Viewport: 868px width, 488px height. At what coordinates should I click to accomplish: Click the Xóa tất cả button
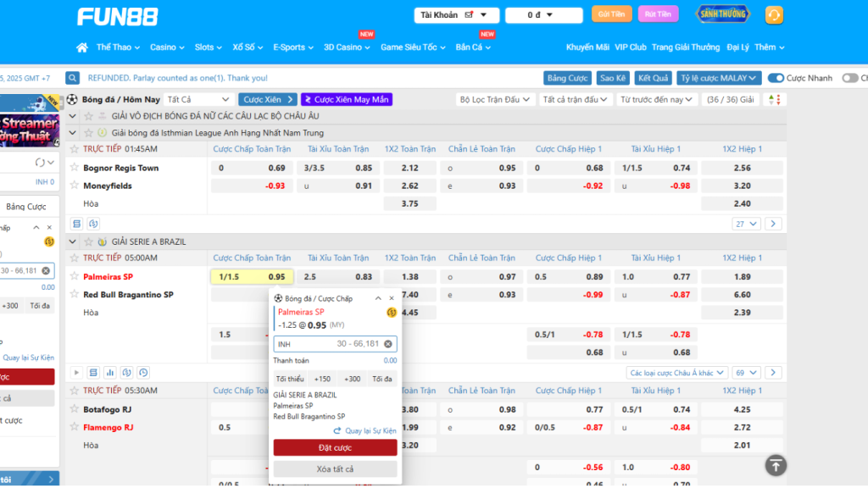[335, 469]
